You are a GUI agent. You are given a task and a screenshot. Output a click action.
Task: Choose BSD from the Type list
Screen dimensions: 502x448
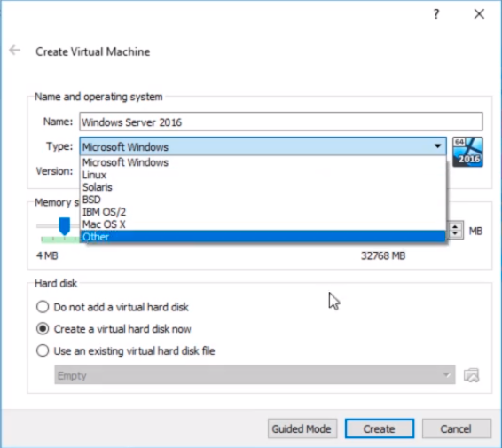click(x=263, y=200)
